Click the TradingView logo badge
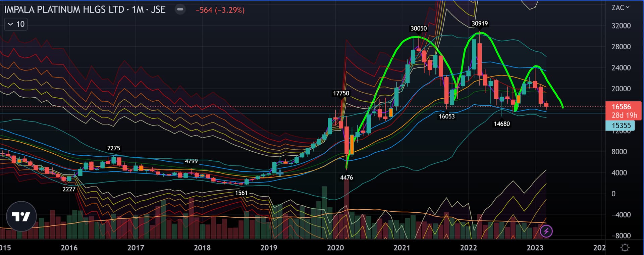The width and height of the screenshot is (644, 255). (21, 216)
